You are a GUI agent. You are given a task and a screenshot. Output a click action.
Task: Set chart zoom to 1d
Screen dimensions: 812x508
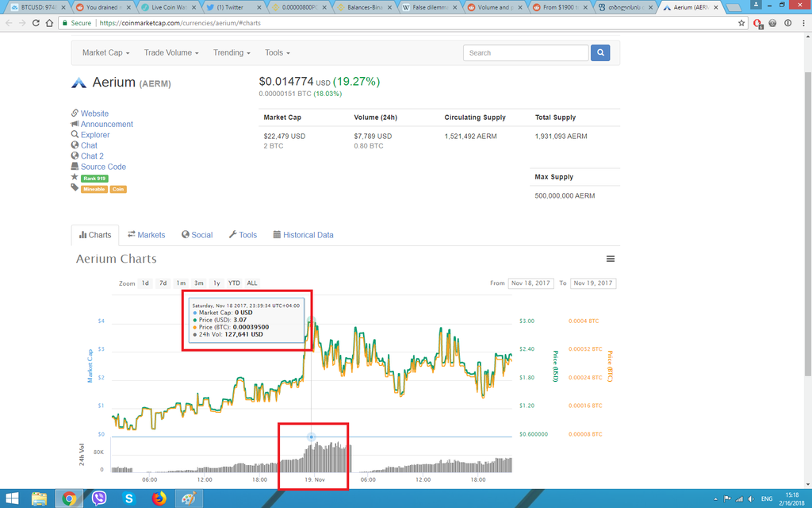(x=146, y=283)
